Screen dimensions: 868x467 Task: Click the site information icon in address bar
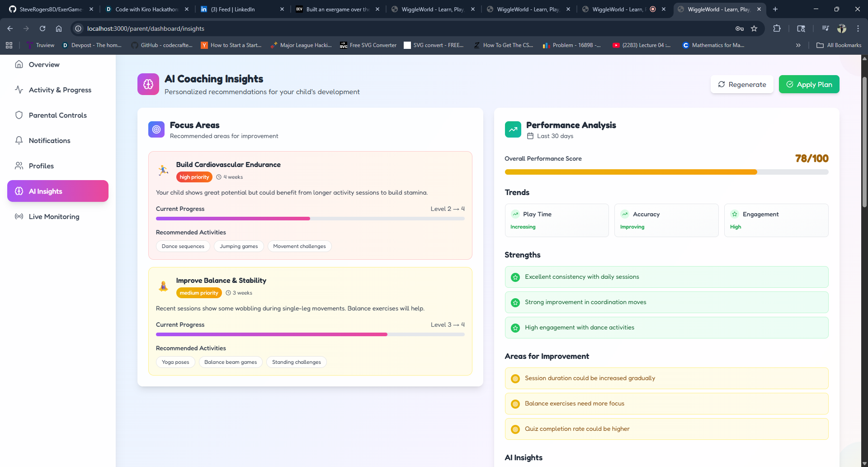[x=78, y=29]
